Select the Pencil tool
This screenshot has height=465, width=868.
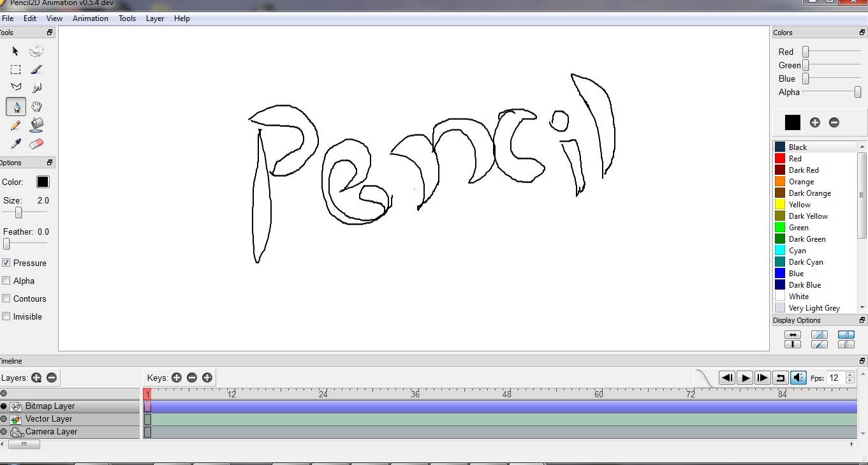tap(16, 125)
